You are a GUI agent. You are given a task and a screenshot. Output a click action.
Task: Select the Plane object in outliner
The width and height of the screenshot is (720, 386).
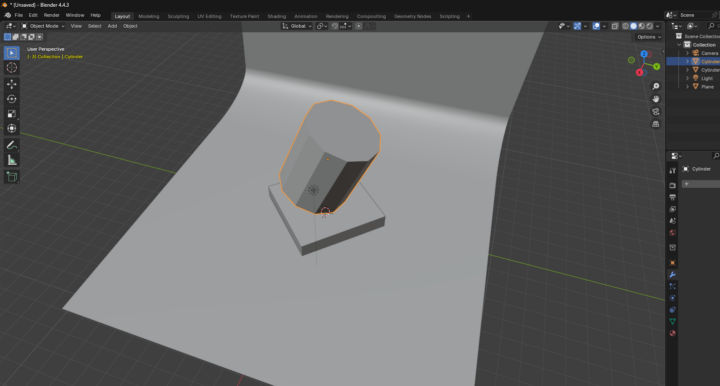[x=707, y=87]
